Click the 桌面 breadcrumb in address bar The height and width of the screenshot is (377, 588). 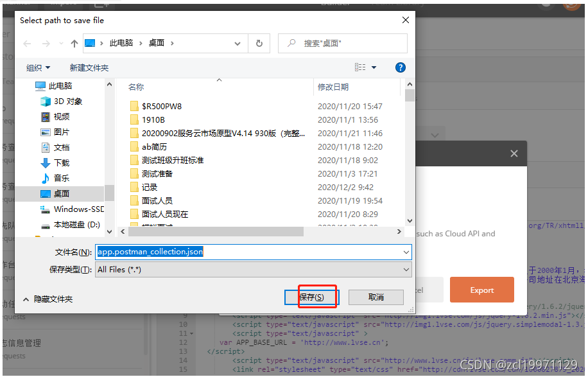pos(157,43)
